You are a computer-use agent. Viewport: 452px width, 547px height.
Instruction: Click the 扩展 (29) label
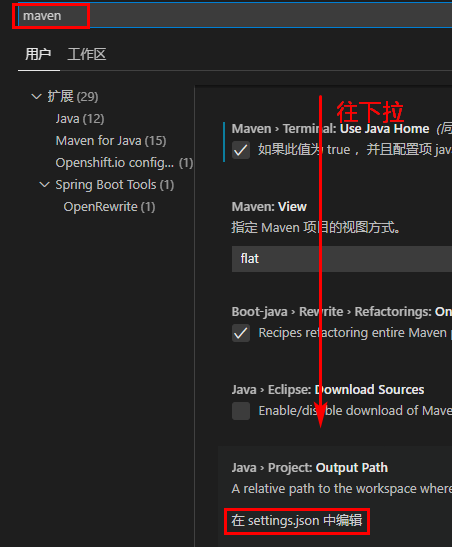[x=73, y=96]
